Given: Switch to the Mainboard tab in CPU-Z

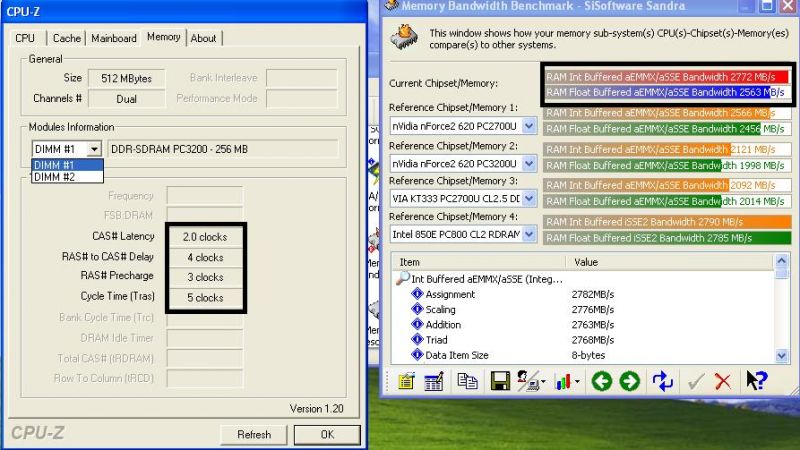Looking at the screenshot, I should click(x=114, y=38).
